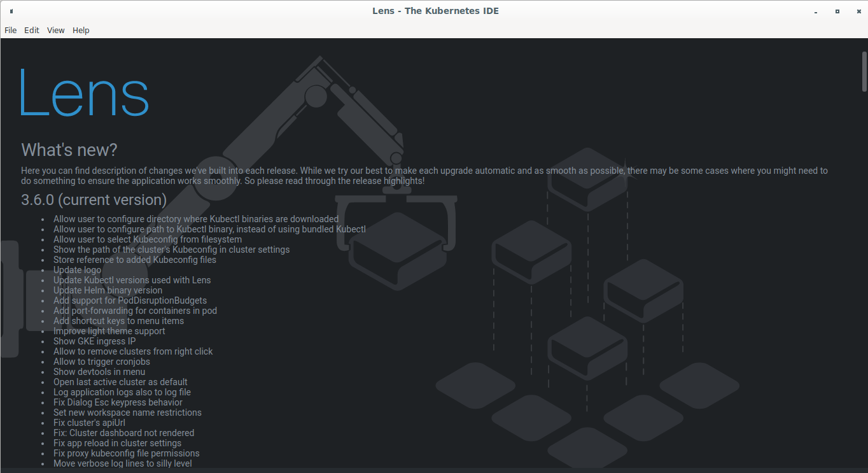The height and width of the screenshot is (473, 868).
Task: Open the Edit menu
Action: point(32,30)
